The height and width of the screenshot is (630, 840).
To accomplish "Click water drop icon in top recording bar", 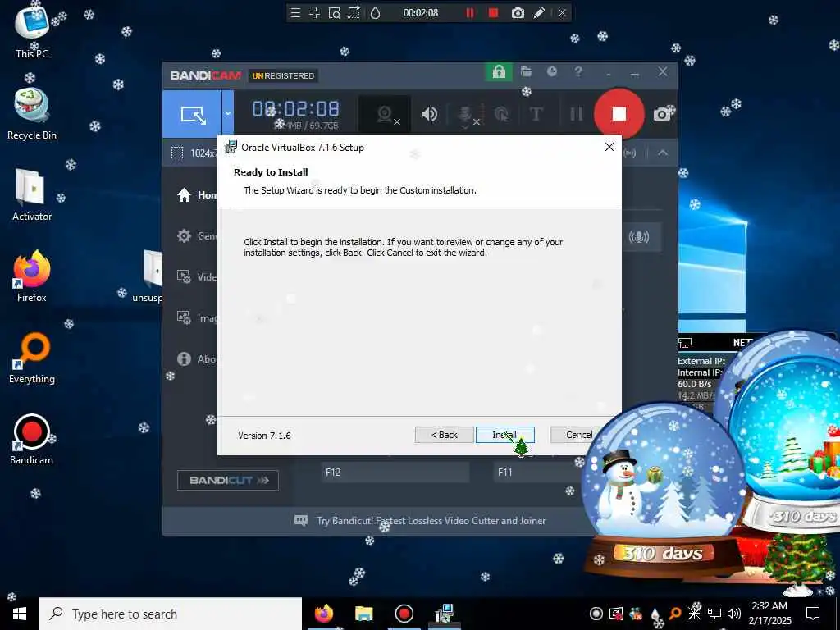I will [375, 13].
